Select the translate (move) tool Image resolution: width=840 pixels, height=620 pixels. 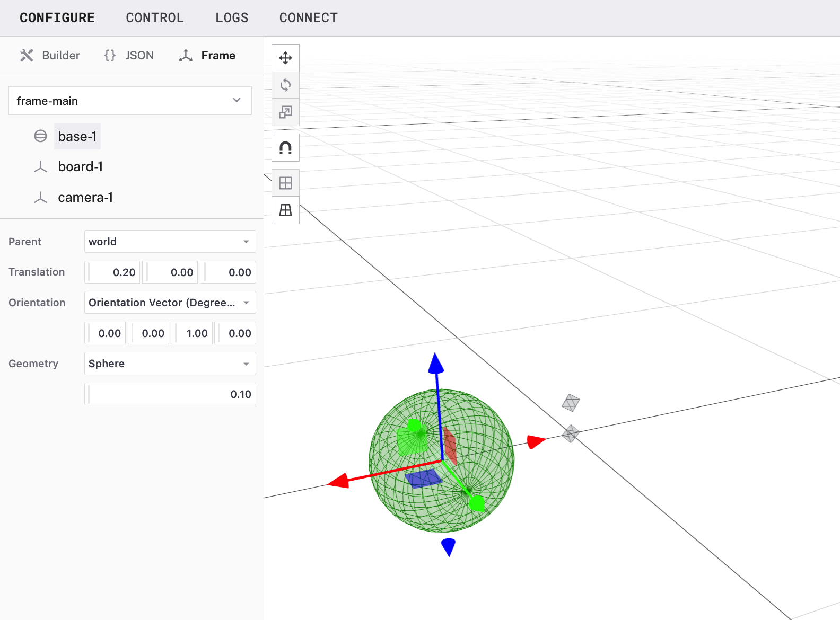(x=285, y=58)
